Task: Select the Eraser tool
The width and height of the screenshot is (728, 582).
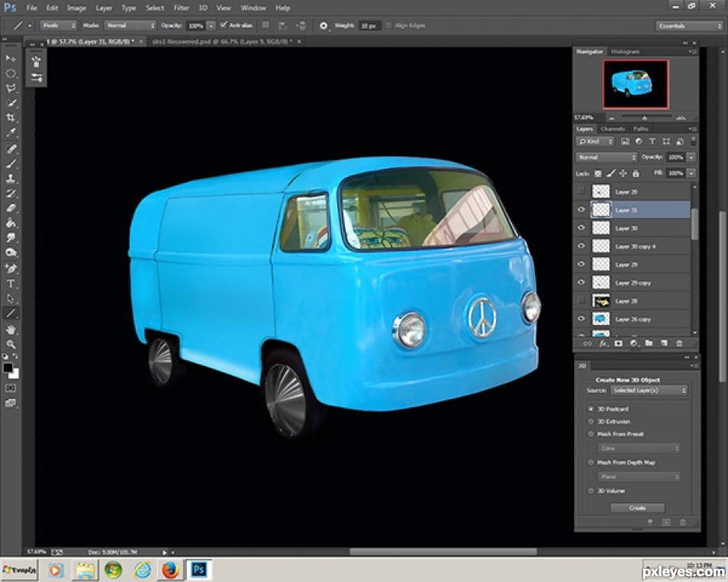Action: [11, 208]
